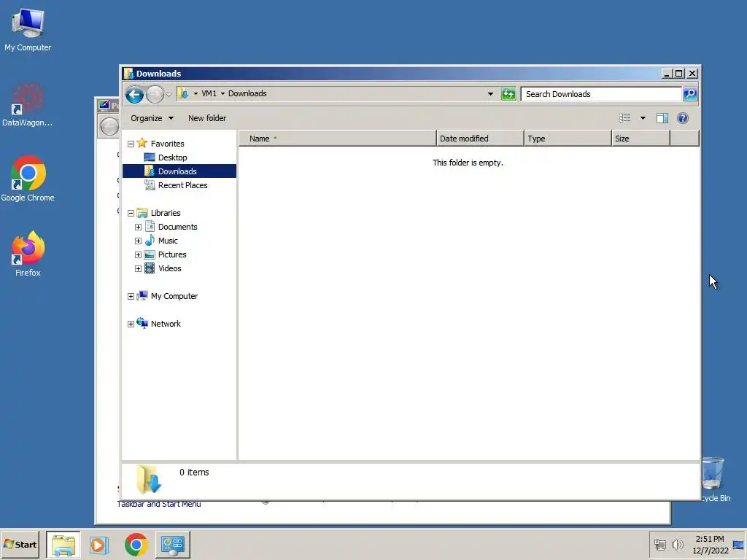Open the clock showing 2:51 PM
747x560 pixels.
[710, 544]
